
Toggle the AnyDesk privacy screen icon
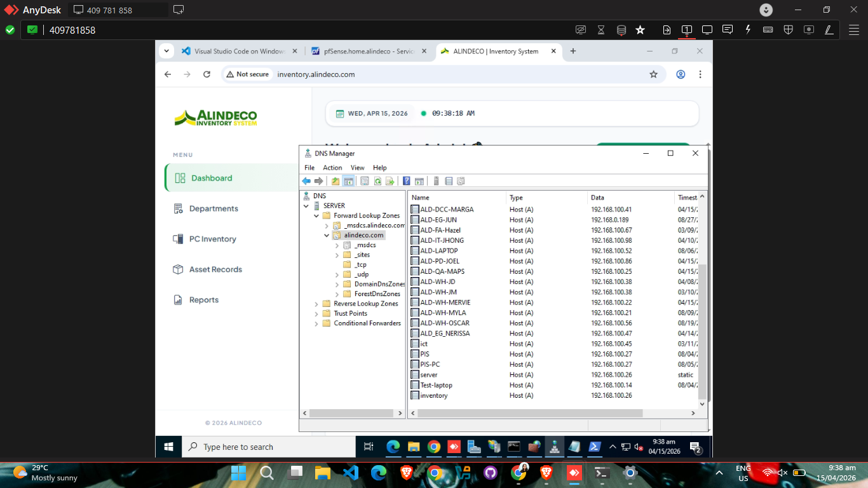tap(580, 30)
